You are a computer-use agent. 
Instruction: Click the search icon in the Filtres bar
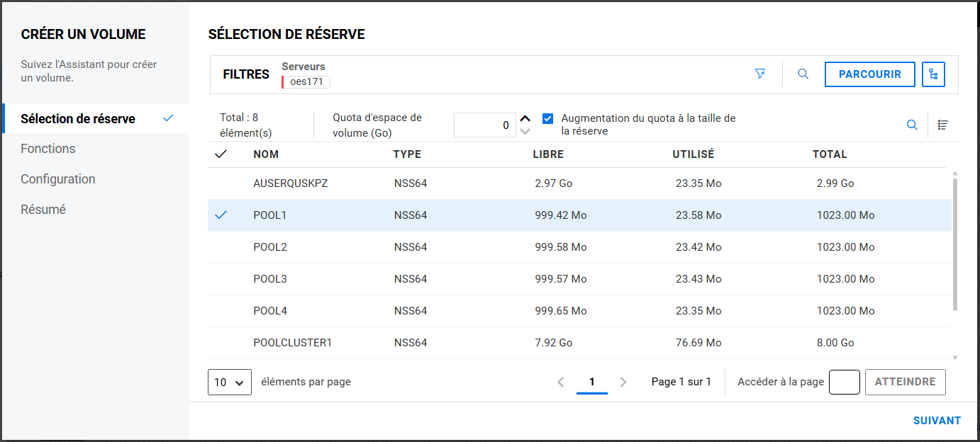tap(803, 74)
